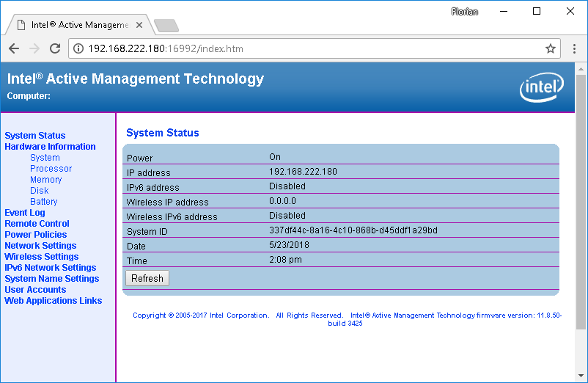Go back with the browser back arrow
588x383 pixels.
(x=14, y=48)
